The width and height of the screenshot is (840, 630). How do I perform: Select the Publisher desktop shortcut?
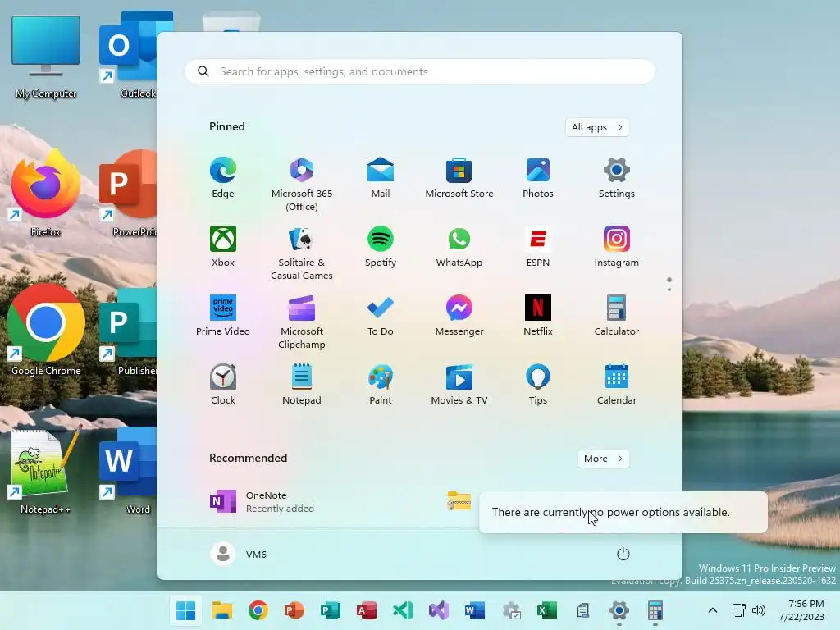pyautogui.click(x=129, y=331)
